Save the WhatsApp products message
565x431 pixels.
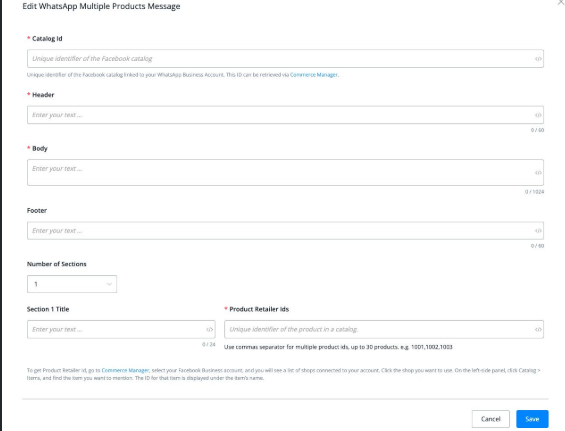[532, 419]
